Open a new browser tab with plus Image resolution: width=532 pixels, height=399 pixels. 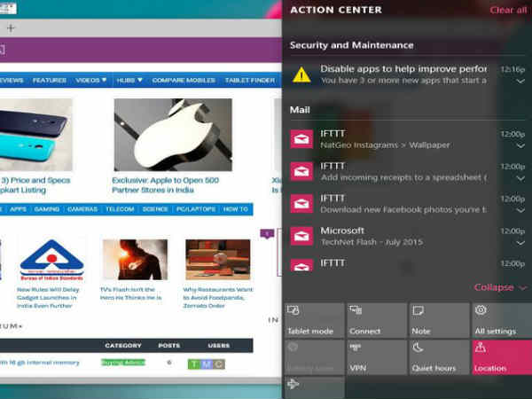coord(11,27)
